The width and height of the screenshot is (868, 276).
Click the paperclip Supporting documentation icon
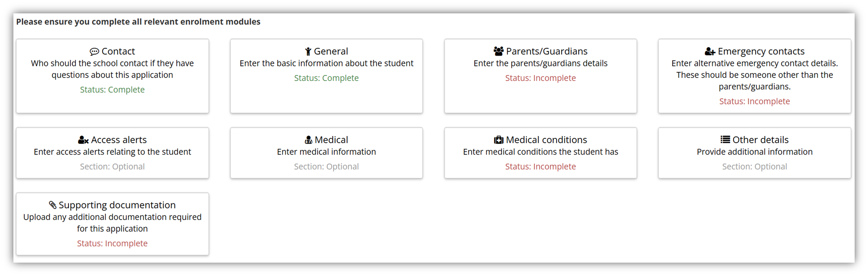(x=53, y=205)
